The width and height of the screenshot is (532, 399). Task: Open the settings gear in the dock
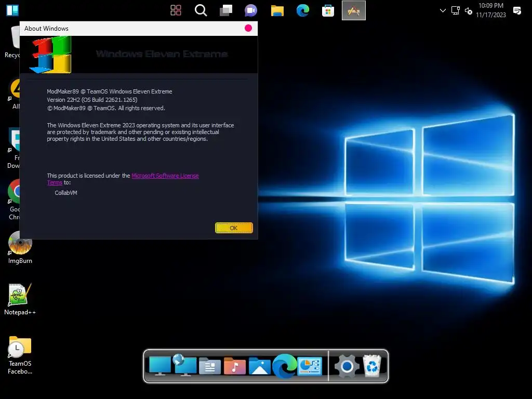tap(347, 366)
